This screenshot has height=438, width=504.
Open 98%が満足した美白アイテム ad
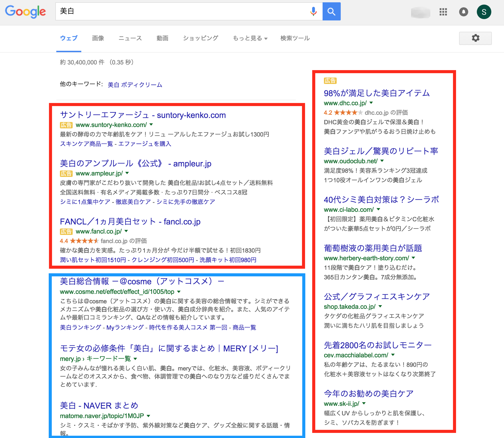click(377, 93)
